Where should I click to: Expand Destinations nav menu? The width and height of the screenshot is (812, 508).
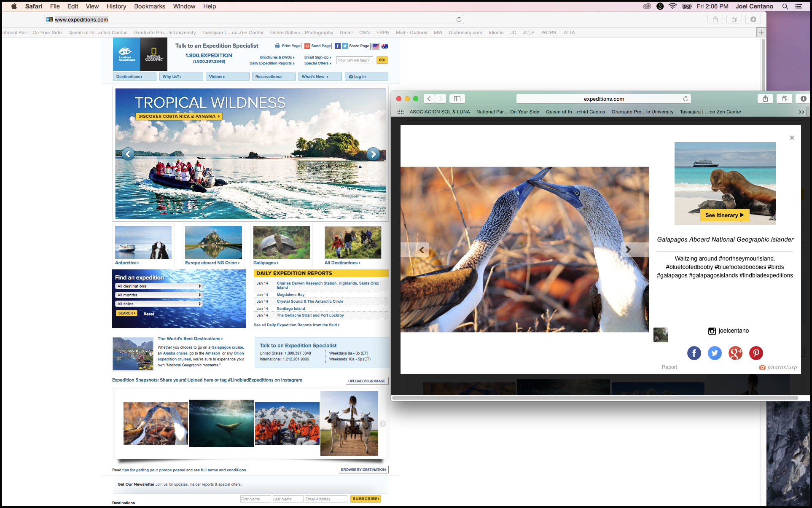click(134, 76)
